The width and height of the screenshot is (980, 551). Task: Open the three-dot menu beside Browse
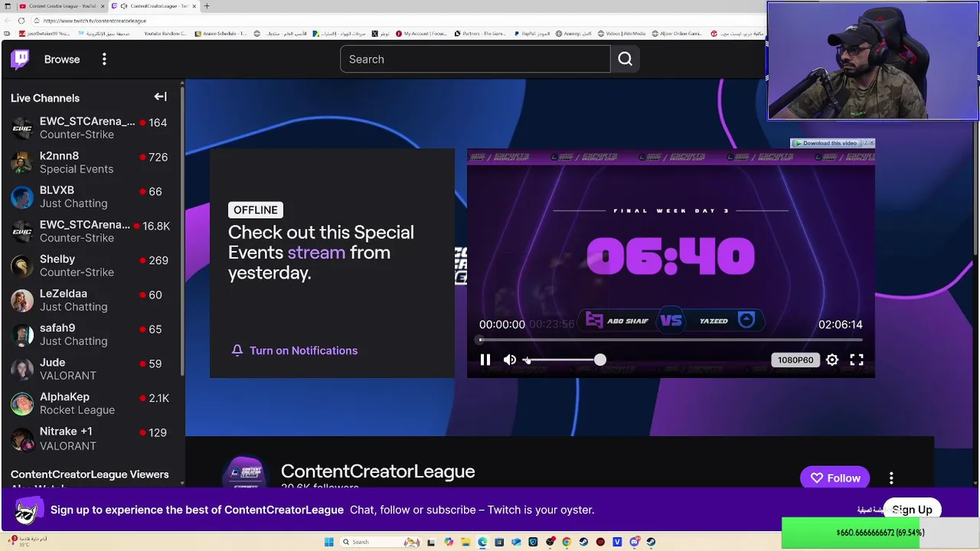[104, 59]
